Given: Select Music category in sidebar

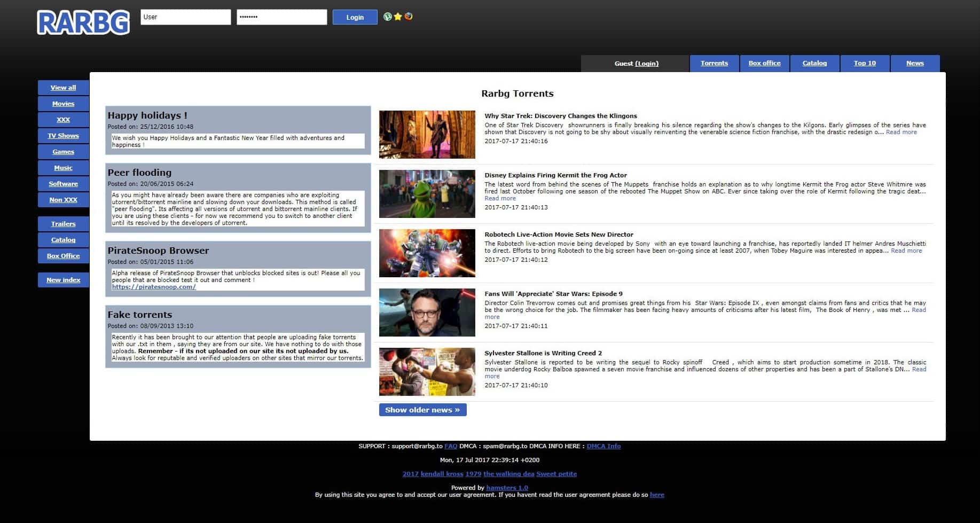Looking at the screenshot, I should [64, 168].
